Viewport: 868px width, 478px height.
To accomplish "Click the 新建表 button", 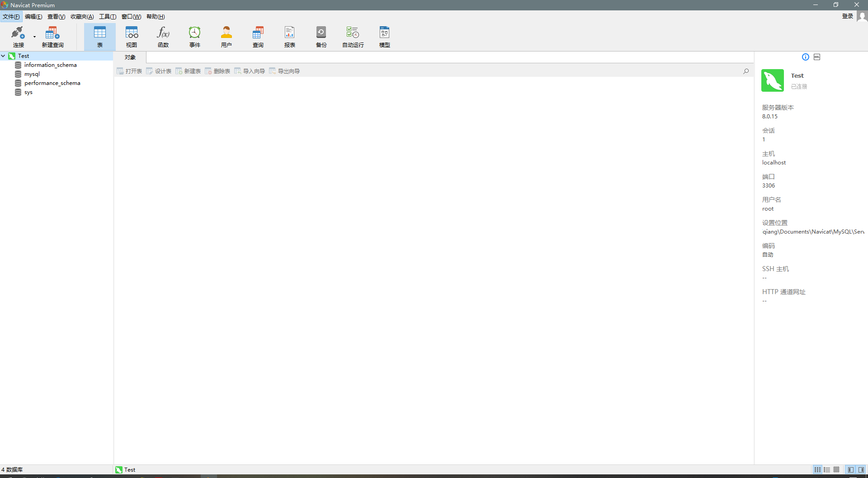I will (188, 71).
